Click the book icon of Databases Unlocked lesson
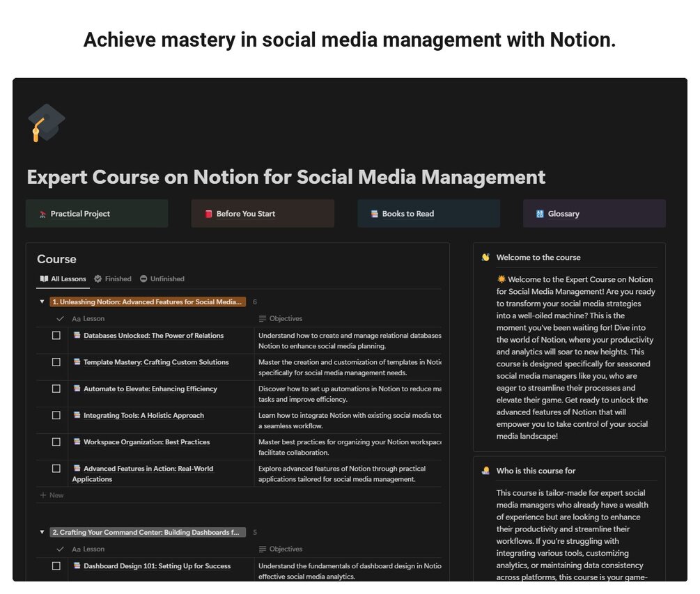Viewport: 700px width, 594px height. [x=77, y=335]
